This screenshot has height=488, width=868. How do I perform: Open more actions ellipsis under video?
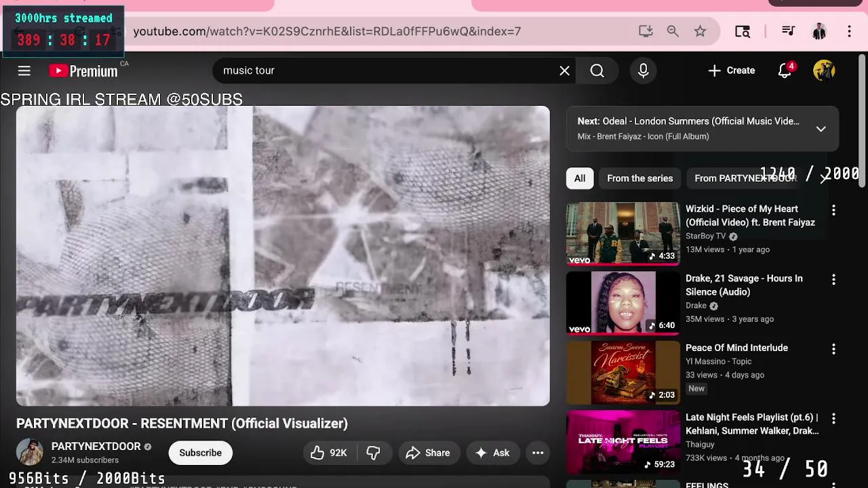[538, 453]
